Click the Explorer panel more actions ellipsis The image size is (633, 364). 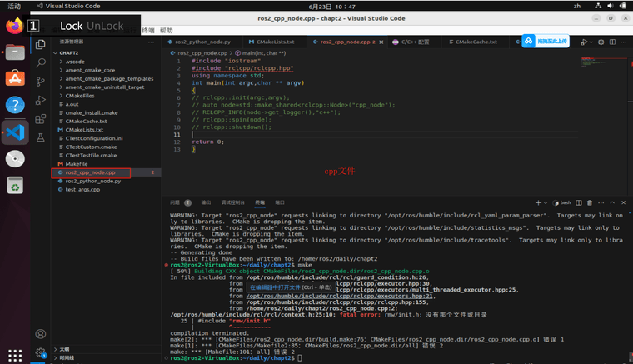[151, 42]
